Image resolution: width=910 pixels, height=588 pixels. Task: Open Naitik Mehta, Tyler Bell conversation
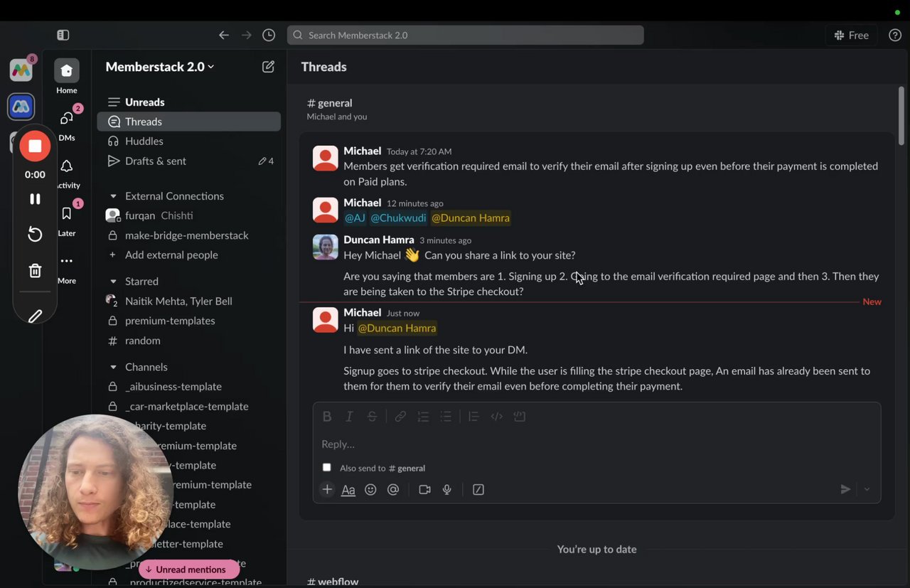coord(189,301)
